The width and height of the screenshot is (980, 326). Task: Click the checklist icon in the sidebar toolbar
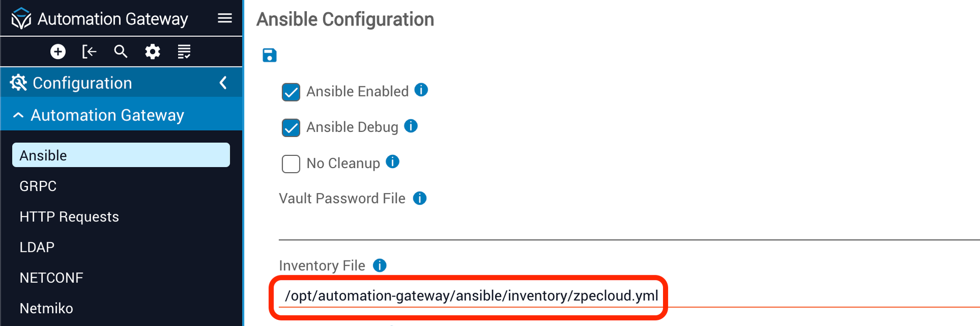coord(184,52)
